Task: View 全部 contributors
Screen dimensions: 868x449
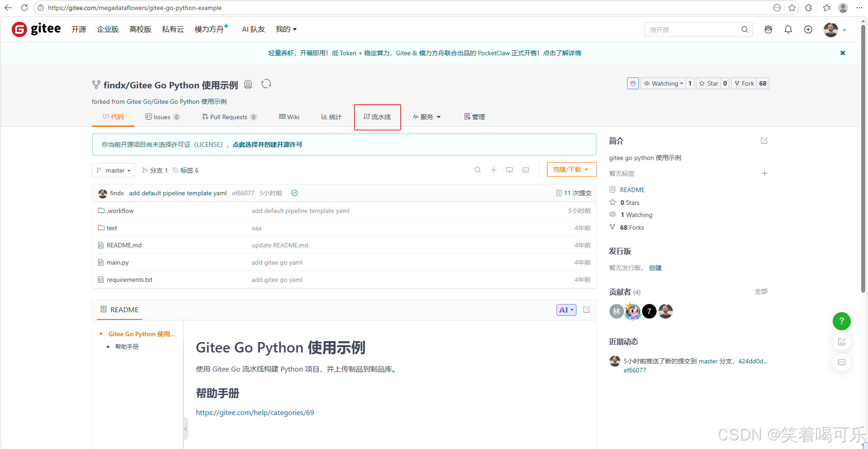Action: click(x=761, y=291)
